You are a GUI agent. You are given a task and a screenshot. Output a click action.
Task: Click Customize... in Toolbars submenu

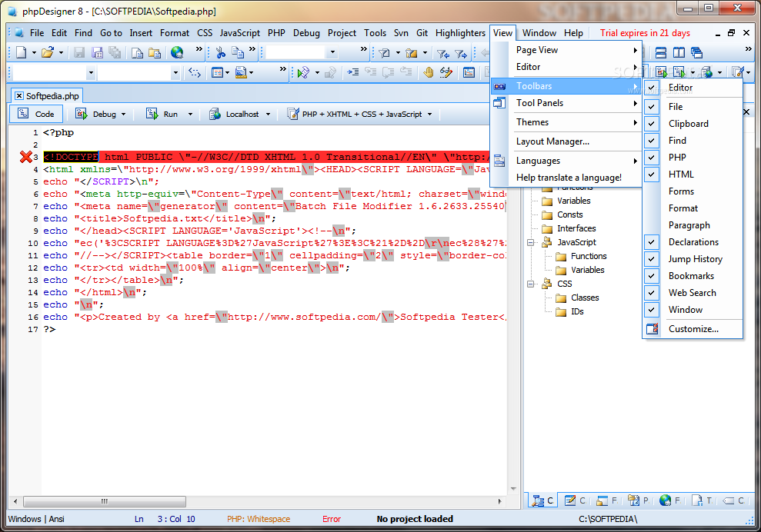[x=693, y=329]
